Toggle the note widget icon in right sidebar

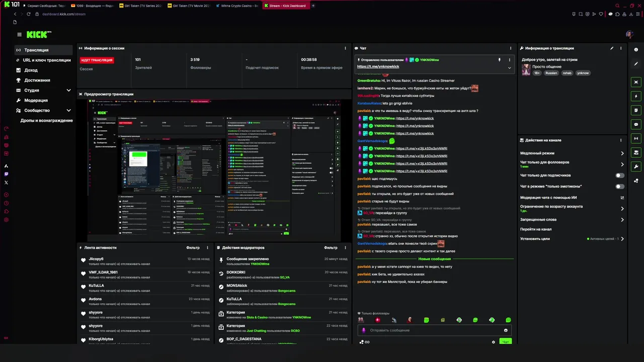tap(636, 110)
